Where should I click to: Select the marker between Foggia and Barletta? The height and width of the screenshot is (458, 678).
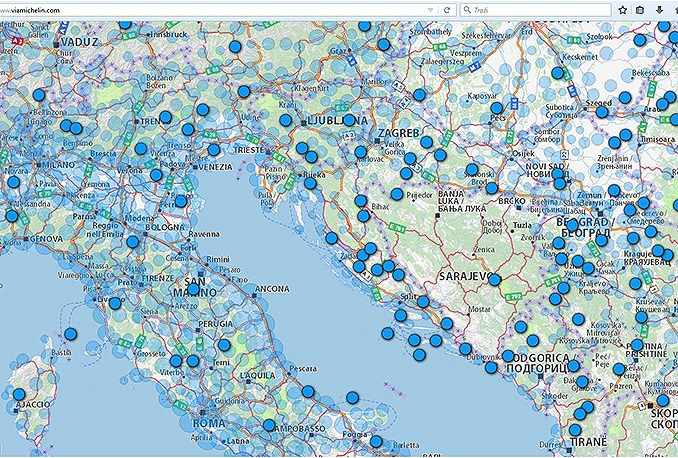tap(376, 442)
